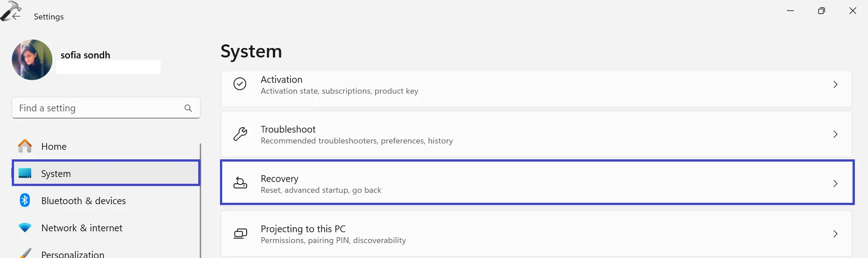This screenshot has width=868, height=258.
Task: Expand the Activation row chevron
Action: (x=835, y=85)
